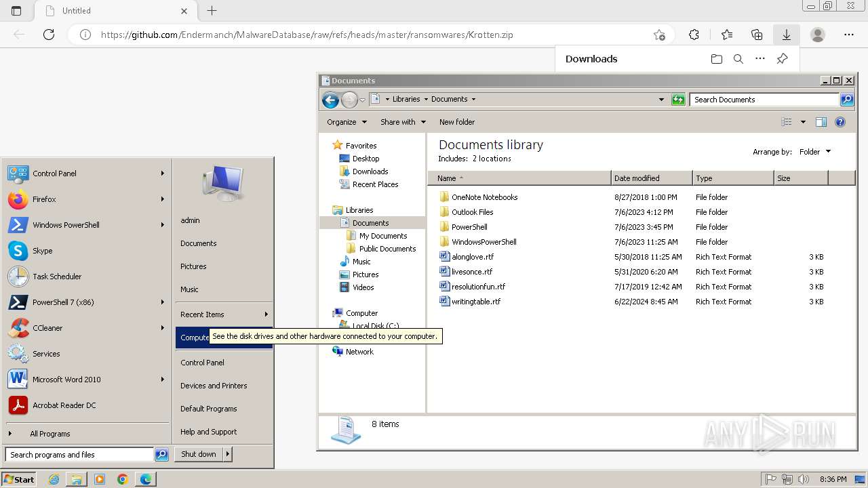Select My Documents in navigation tree

(383, 236)
